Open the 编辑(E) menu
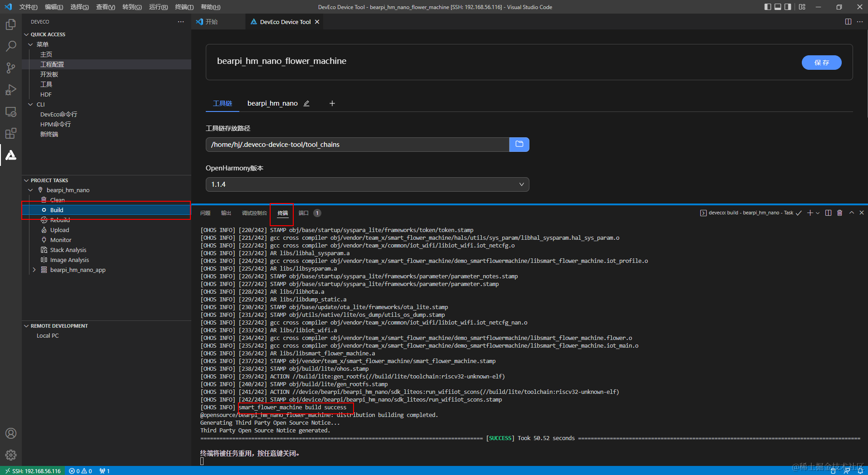The image size is (868, 475). [54, 7]
